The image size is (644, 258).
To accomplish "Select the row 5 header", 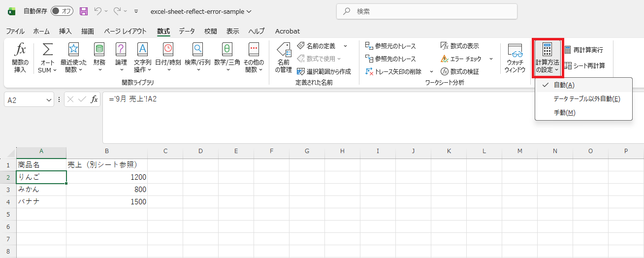I will click(x=8, y=214).
